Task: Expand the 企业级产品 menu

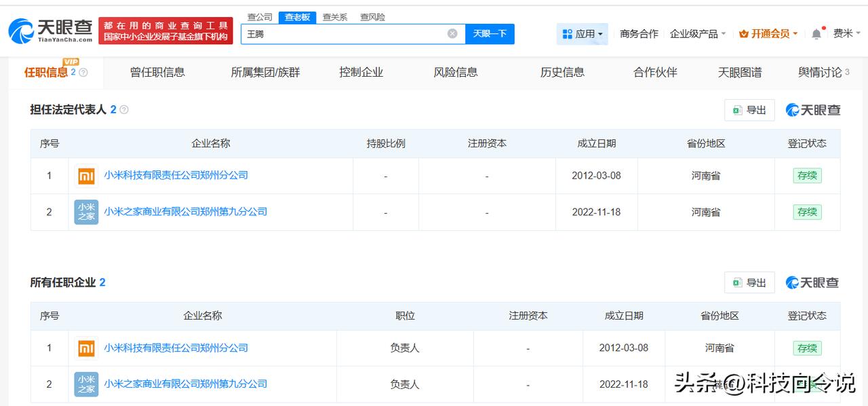Action: point(698,33)
